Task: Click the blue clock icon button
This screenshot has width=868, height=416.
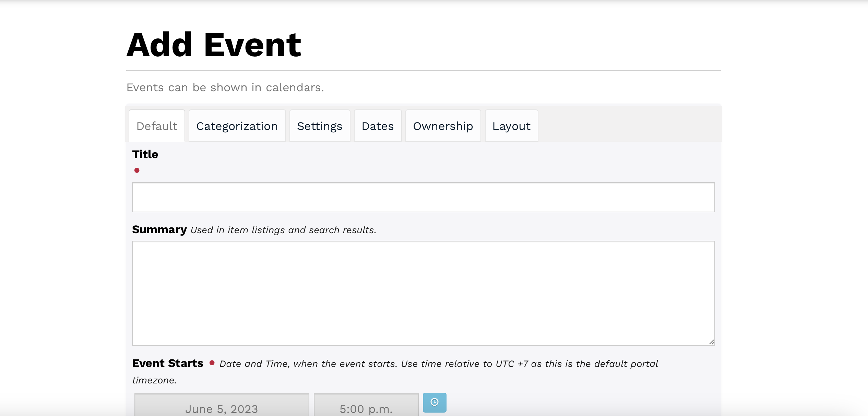Action: 434,402
